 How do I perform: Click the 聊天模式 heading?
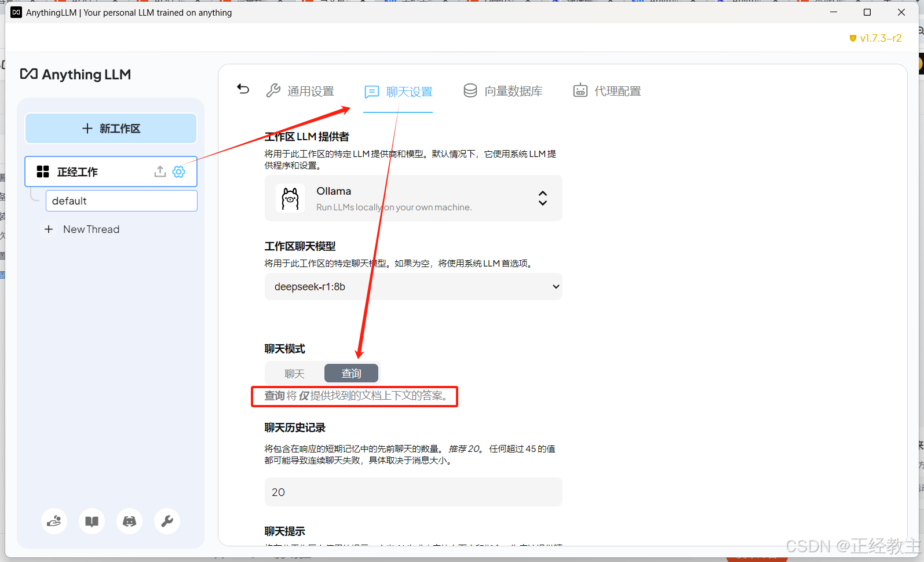tap(284, 349)
